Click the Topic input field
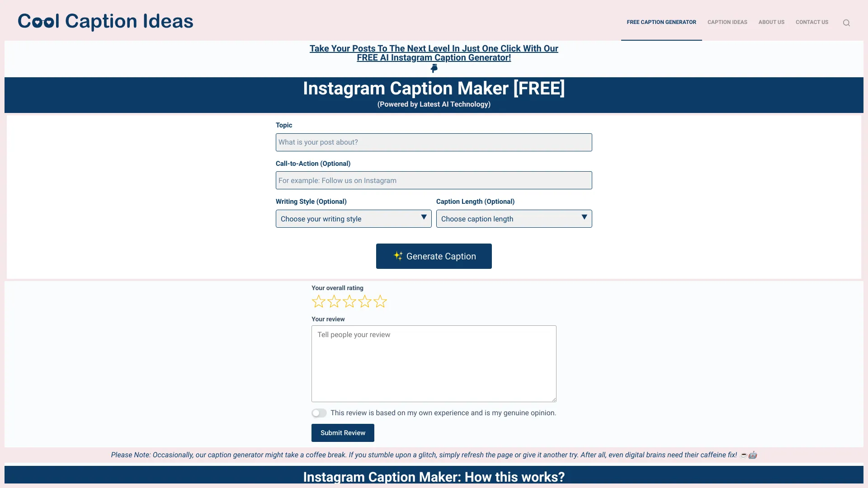868x488 pixels. tap(434, 142)
